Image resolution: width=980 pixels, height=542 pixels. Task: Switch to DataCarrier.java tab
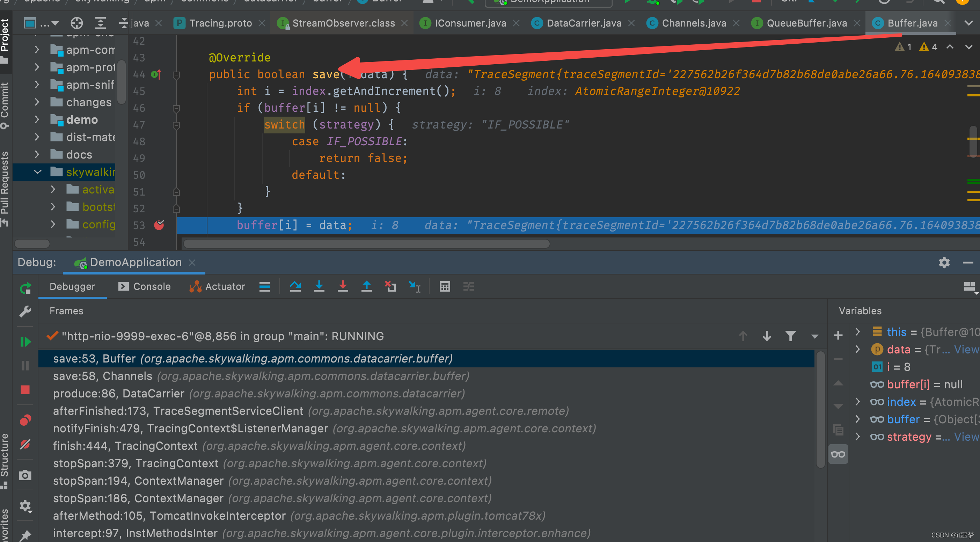[584, 23]
